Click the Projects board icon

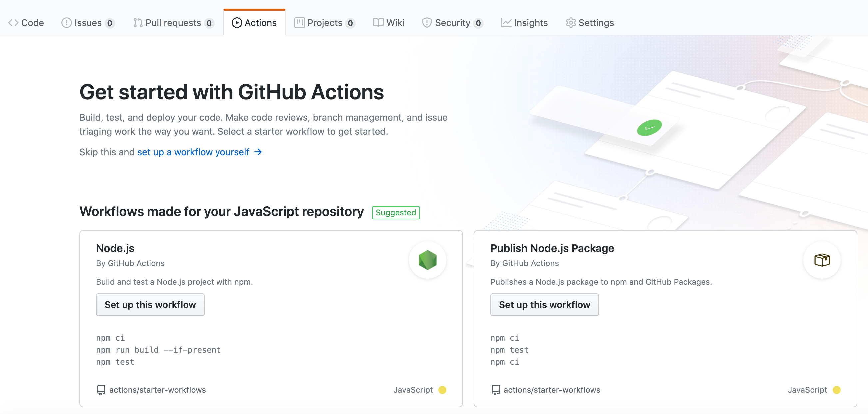tap(299, 23)
